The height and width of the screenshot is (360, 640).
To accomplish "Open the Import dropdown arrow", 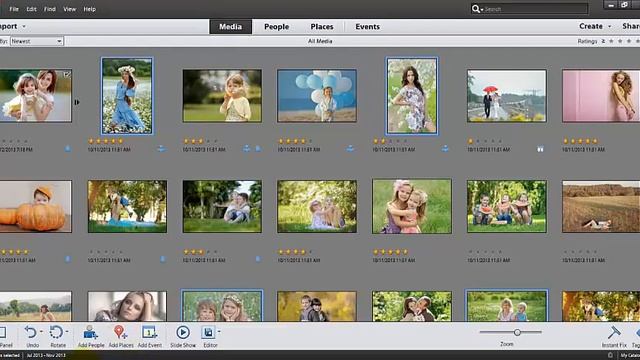I will (24, 27).
